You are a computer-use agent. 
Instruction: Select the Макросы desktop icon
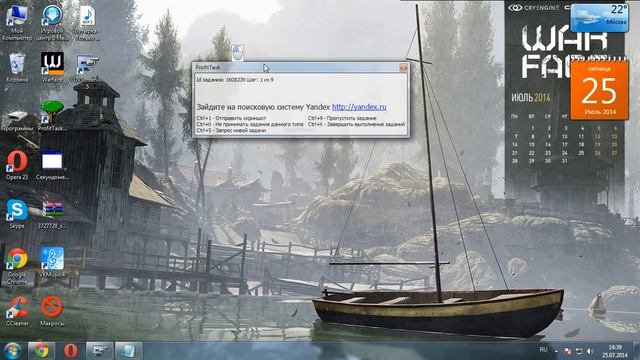click(x=52, y=311)
